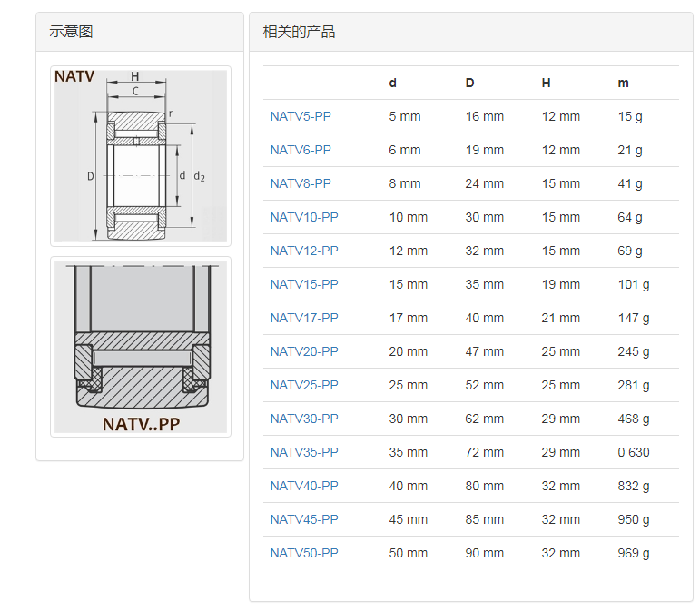This screenshot has height=611, width=700.
Task: Click the NATV30-PP product link
Action: click(x=303, y=419)
